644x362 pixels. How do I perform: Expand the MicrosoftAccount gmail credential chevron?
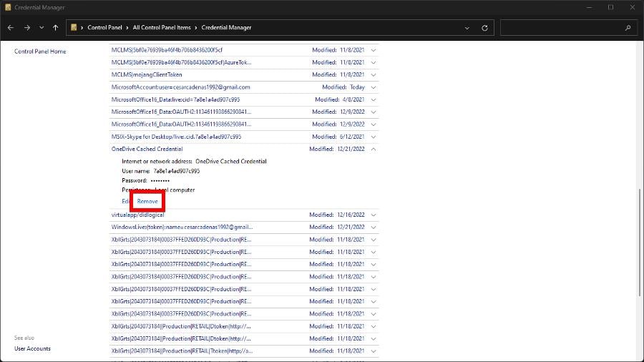click(x=374, y=87)
